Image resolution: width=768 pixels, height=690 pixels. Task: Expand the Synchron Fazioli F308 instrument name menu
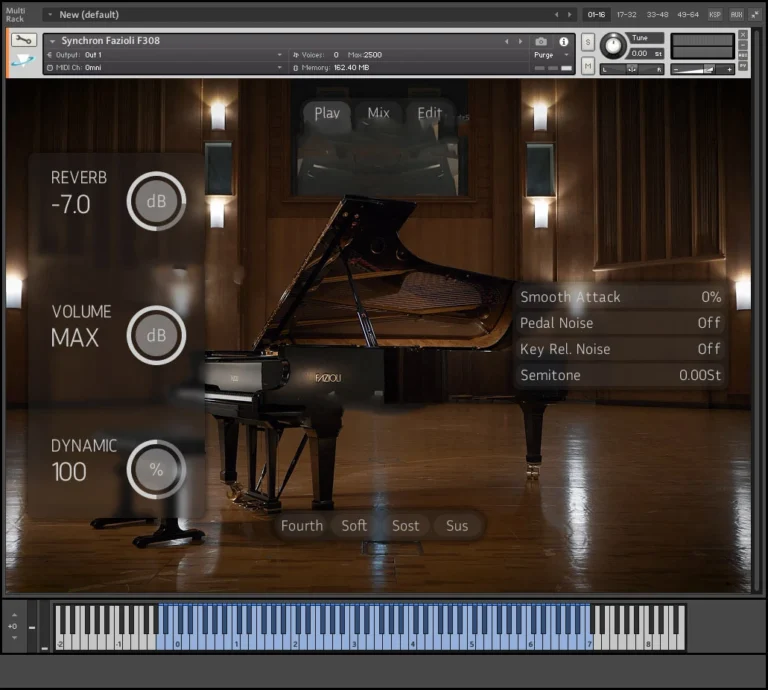tap(52, 42)
